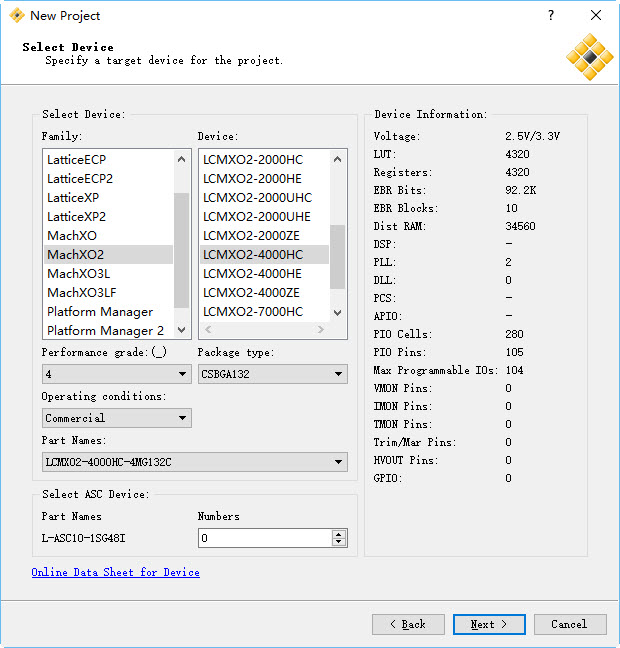
Task: Select LatticeECP2 family
Action: click(x=108, y=179)
